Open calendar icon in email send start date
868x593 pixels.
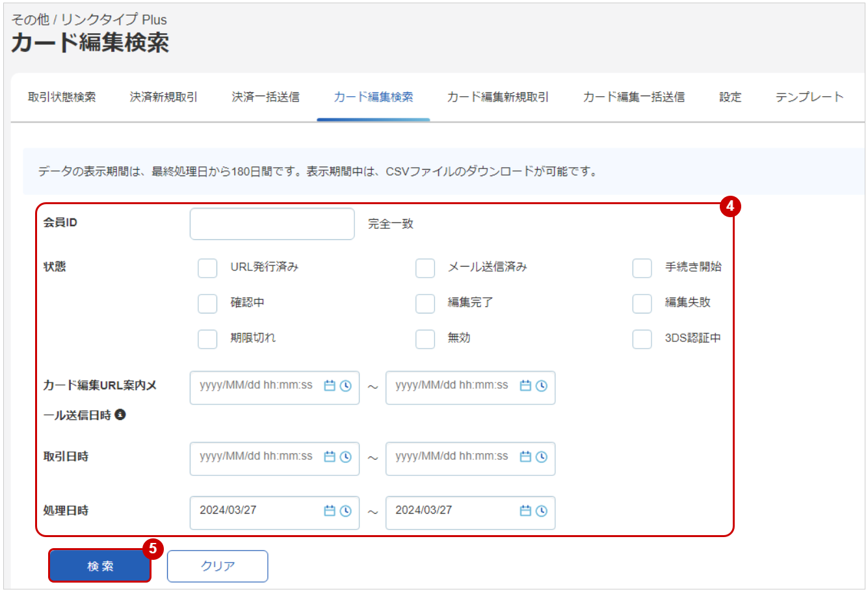point(330,386)
